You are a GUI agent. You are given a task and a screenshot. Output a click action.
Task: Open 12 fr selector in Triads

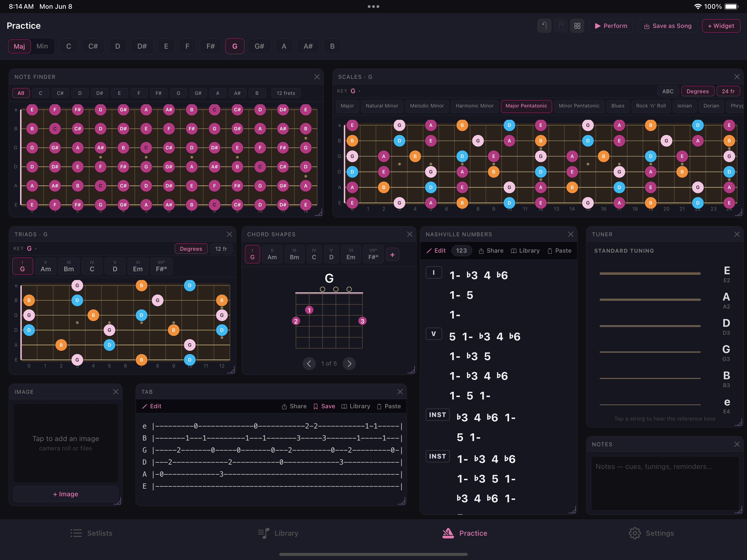[221, 249]
